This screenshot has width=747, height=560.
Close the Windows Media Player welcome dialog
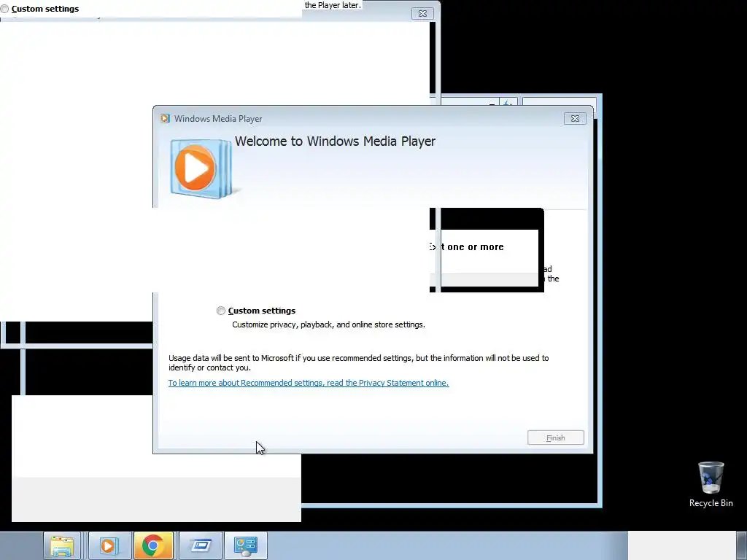click(x=575, y=119)
